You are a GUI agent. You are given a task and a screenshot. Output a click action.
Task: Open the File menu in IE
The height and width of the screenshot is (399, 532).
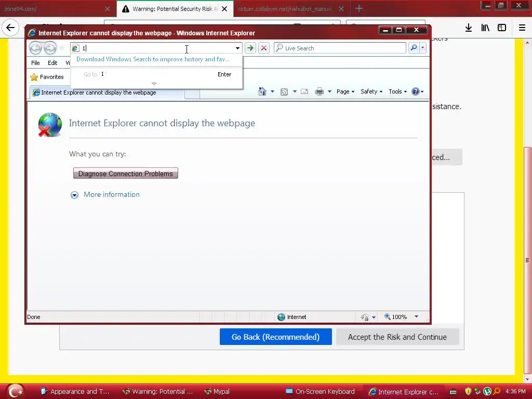point(35,63)
